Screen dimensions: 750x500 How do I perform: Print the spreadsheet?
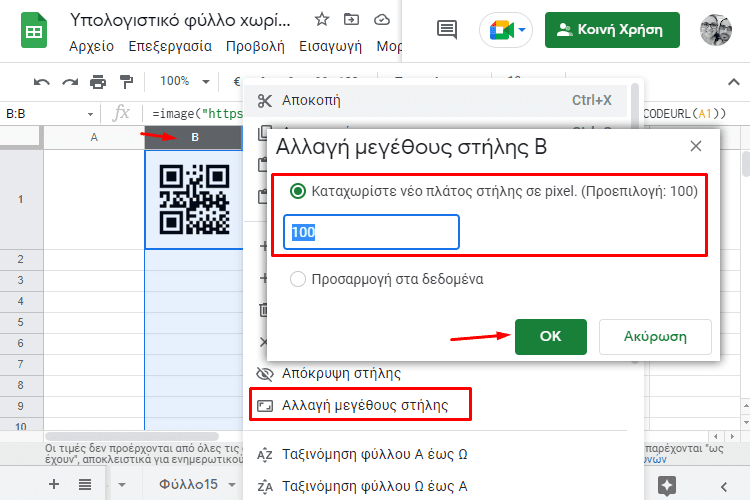coord(98,82)
